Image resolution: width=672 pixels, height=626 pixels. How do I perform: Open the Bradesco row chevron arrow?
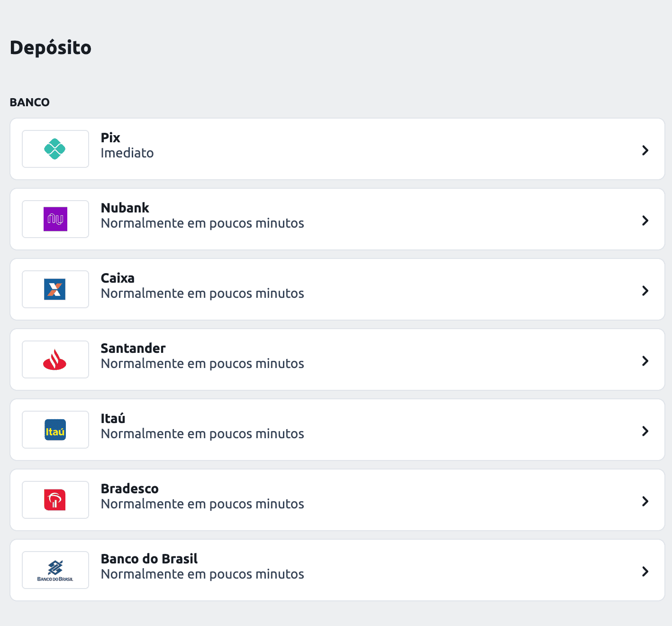pyautogui.click(x=645, y=501)
